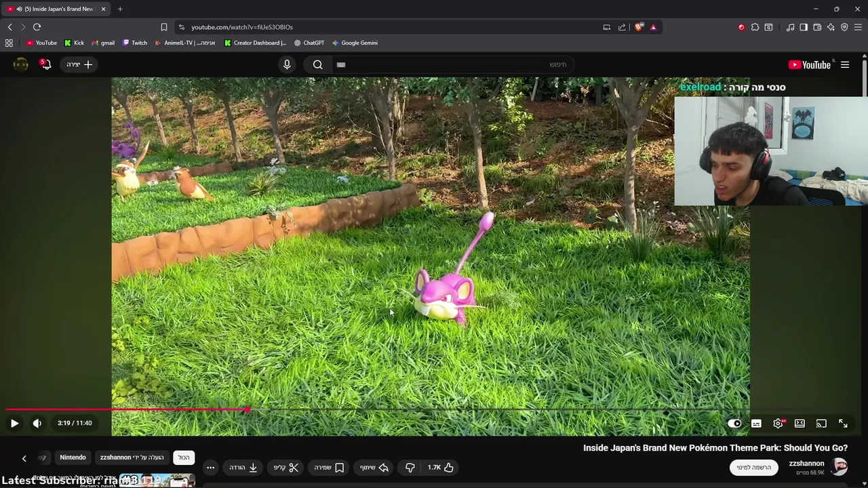868x488 pixels.
Task: Open the ChatGPT bookmark
Action: 309,43
